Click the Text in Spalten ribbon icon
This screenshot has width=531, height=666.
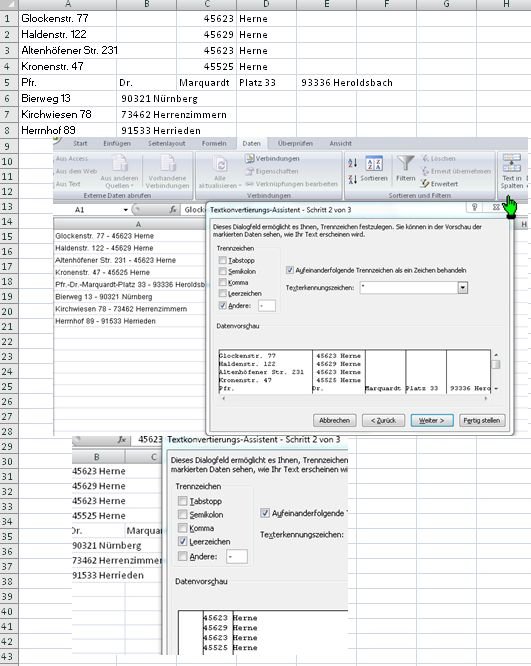(511, 171)
